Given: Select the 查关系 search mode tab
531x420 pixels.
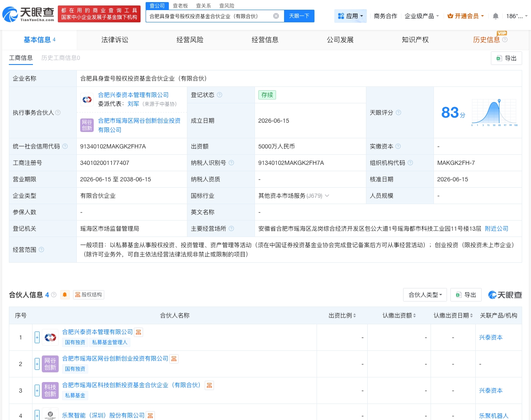Looking at the screenshot, I should (x=203, y=5).
